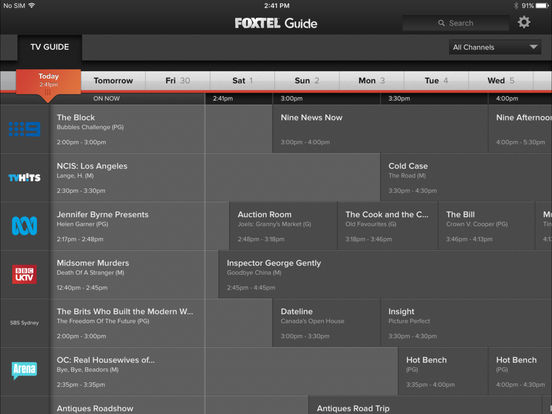552x414 pixels.
Task: Open the All Channels dropdown
Action: click(495, 47)
